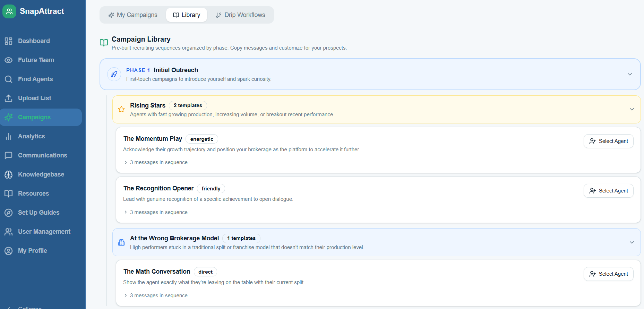This screenshot has width=644, height=309.
Task: Collapse At the Wrong Brokerage Model chevron
Action: (x=632, y=242)
